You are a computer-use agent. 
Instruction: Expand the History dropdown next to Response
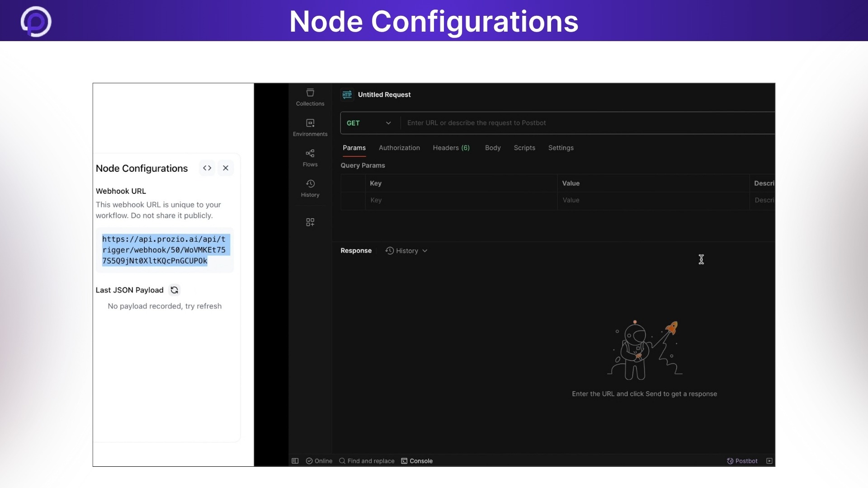click(424, 250)
